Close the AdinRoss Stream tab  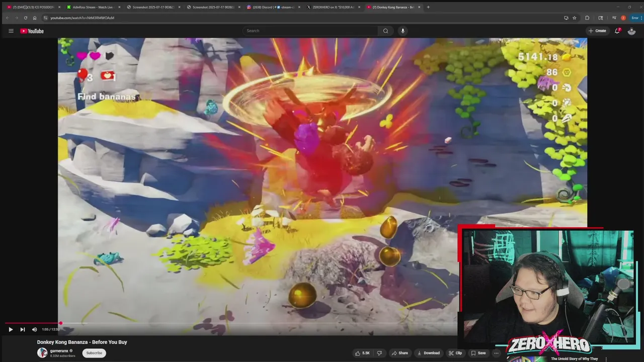click(x=120, y=7)
